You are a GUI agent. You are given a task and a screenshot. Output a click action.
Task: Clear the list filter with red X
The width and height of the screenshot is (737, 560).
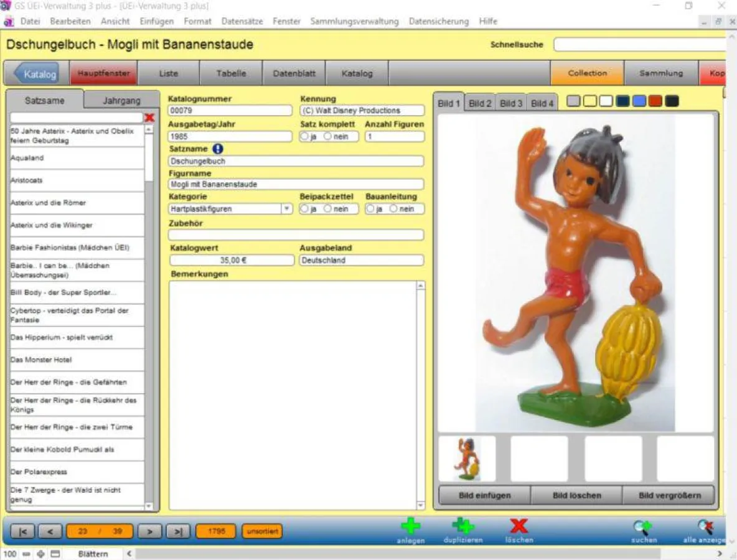coord(149,118)
